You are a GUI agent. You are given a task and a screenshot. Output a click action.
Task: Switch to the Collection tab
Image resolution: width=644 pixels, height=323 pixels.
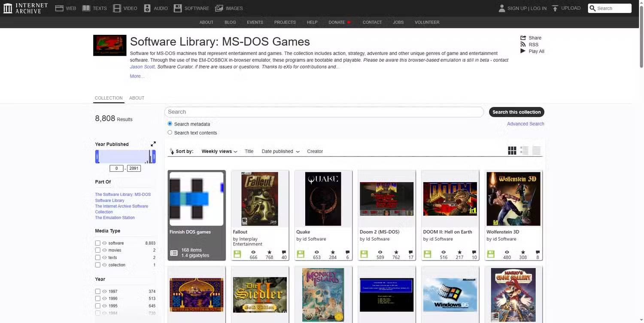click(x=109, y=98)
